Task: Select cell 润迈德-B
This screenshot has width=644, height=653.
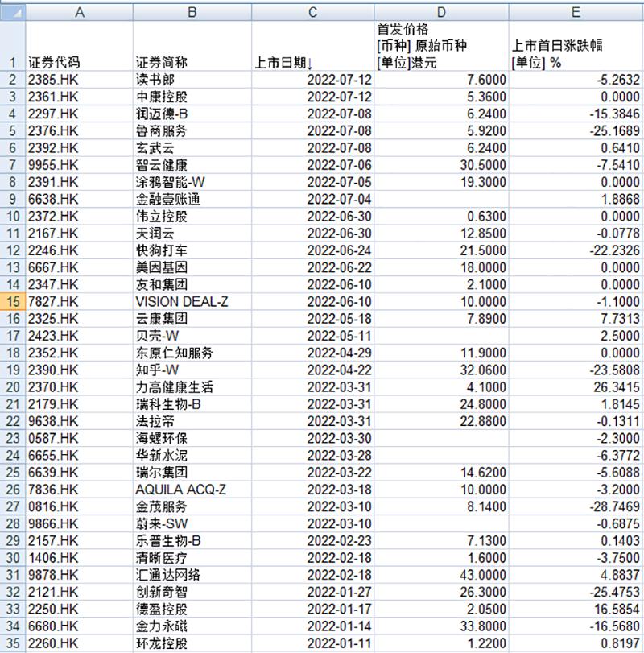Action: click(x=192, y=114)
